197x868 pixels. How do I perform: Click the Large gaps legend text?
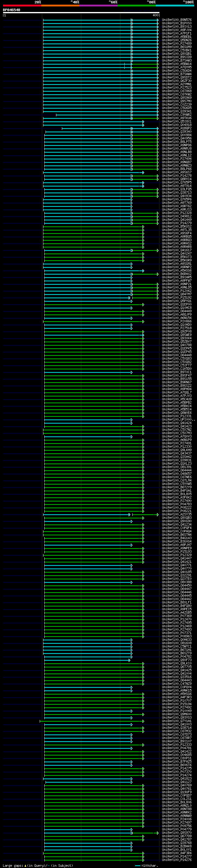pos(38,865)
